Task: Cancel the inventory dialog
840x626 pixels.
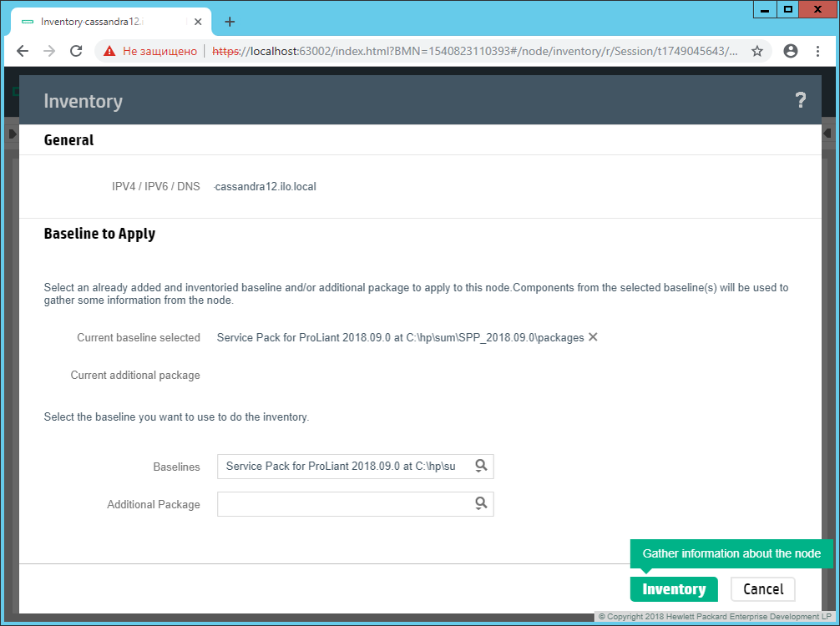Action: [x=762, y=589]
